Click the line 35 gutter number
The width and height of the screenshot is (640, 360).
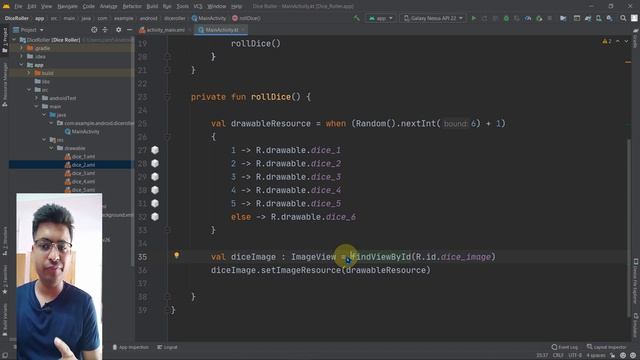click(x=142, y=257)
